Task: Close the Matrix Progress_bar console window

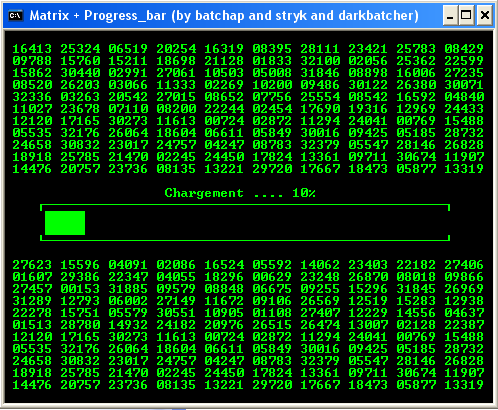Action: pyautogui.click(x=485, y=16)
